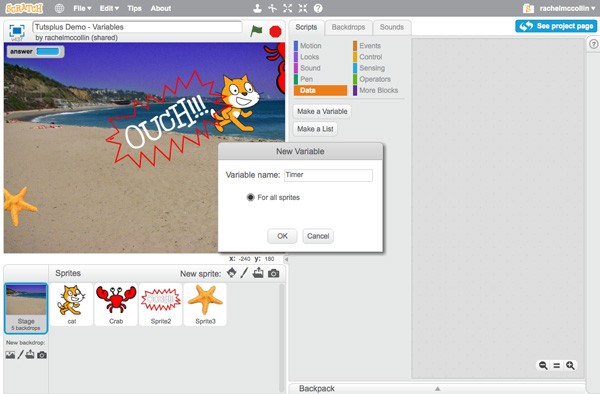Switch to the Scripts tab
Image resolution: width=600 pixels, height=394 pixels.
[306, 27]
